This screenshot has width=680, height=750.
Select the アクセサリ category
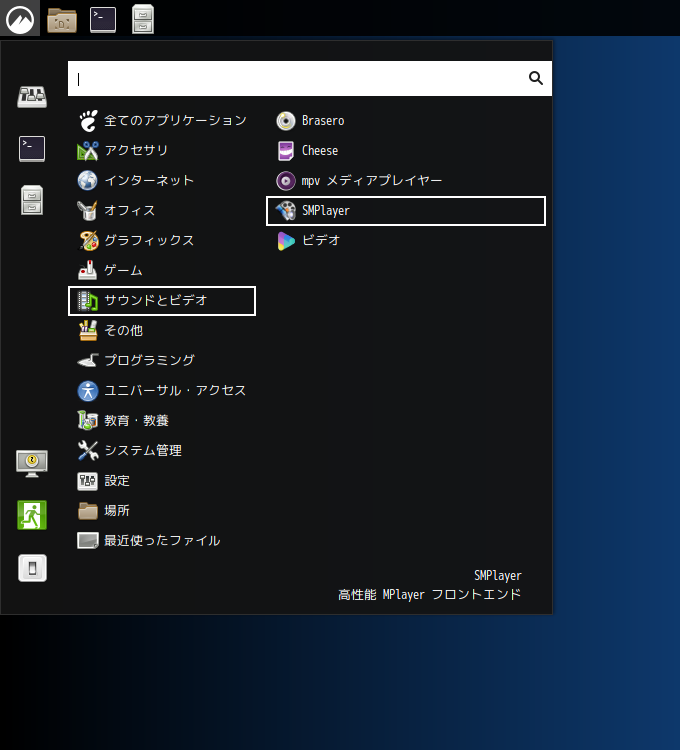point(162,151)
